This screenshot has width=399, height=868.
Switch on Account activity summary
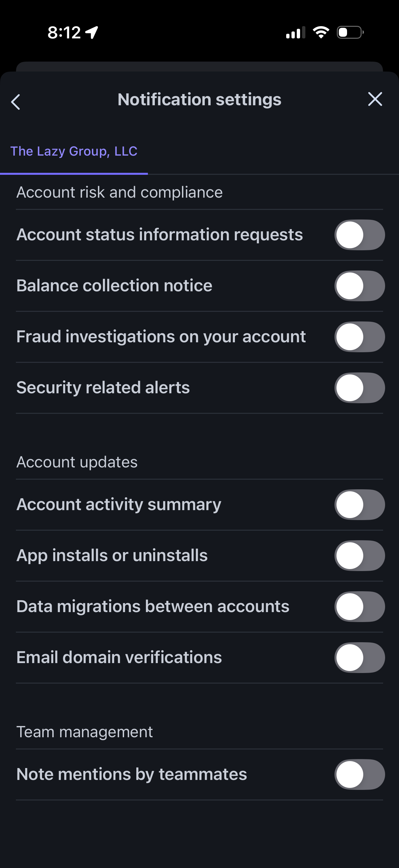coord(359,505)
